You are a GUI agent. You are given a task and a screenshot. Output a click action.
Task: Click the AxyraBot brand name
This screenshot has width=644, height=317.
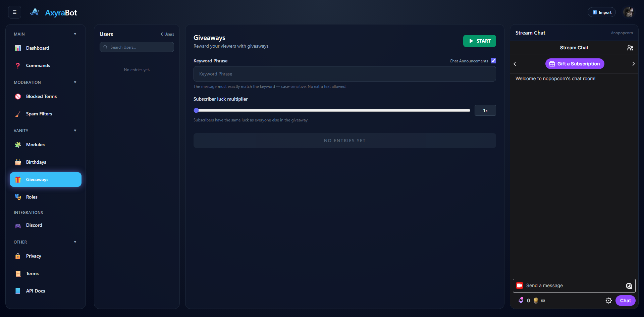[x=61, y=13]
